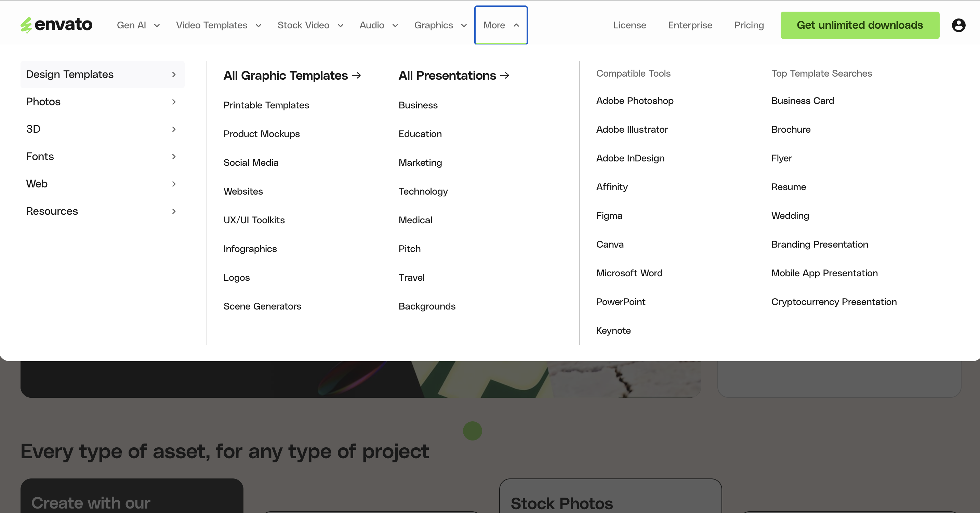The width and height of the screenshot is (980, 513).
Task: Open Education presentations
Action: click(x=420, y=134)
